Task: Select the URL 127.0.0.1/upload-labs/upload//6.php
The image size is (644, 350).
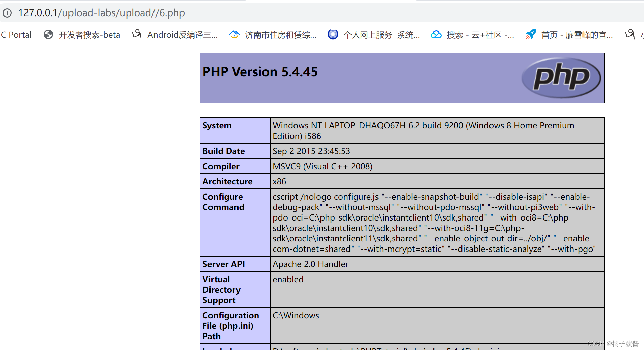Action: [101, 13]
